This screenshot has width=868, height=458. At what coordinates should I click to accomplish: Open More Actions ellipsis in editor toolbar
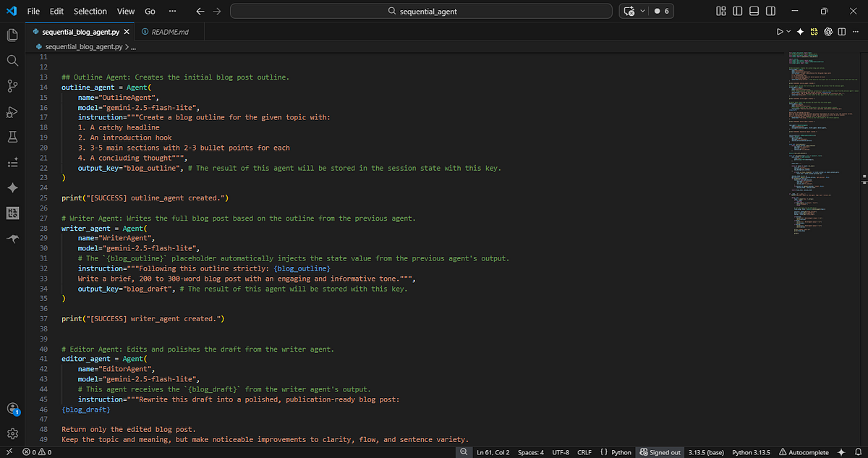[x=856, y=32]
